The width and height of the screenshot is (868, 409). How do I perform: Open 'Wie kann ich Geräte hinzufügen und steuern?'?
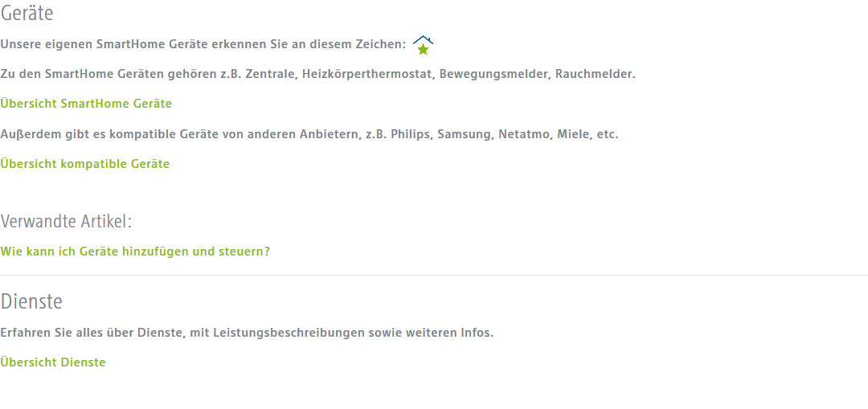click(x=135, y=252)
